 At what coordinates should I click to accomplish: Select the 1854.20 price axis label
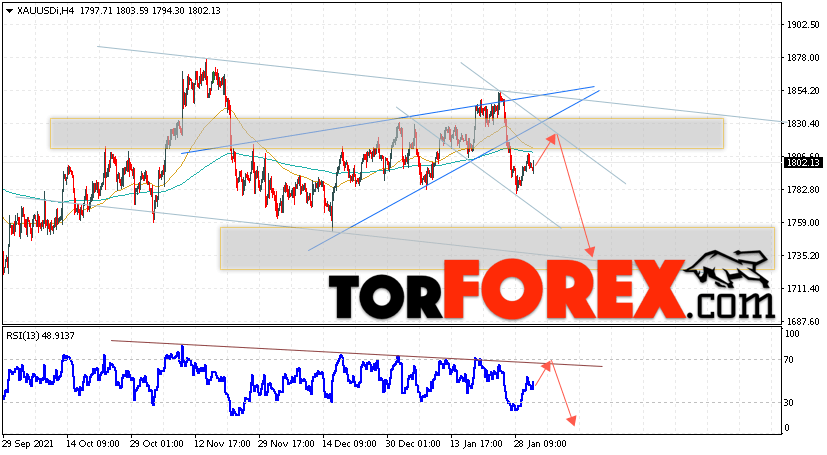coord(803,91)
